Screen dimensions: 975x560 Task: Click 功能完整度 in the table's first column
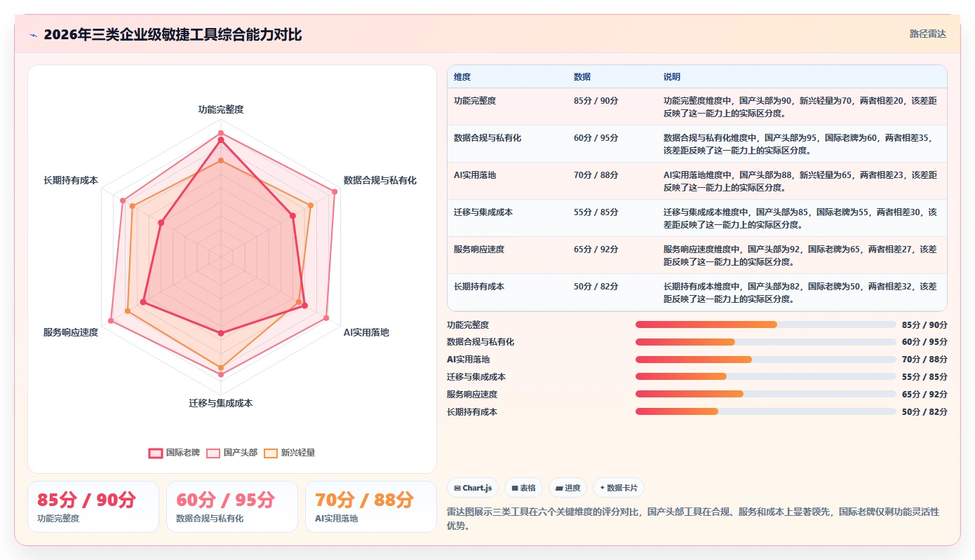[x=475, y=101]
